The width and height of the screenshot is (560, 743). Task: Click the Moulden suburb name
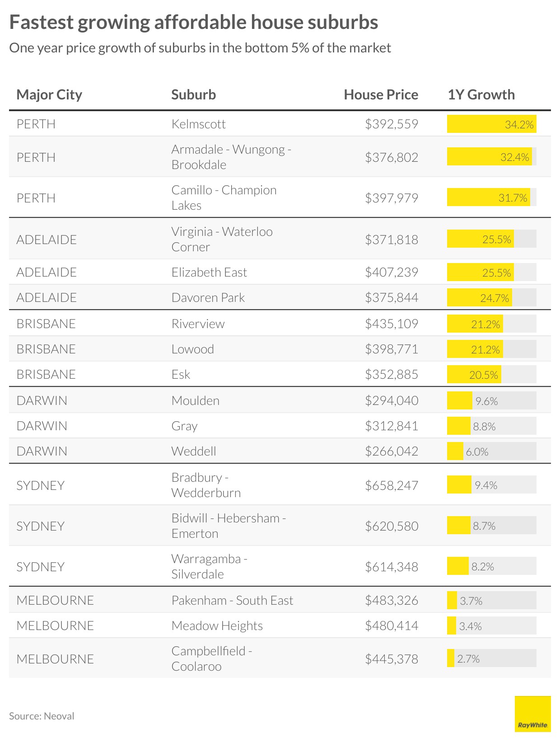pos(195,400)
